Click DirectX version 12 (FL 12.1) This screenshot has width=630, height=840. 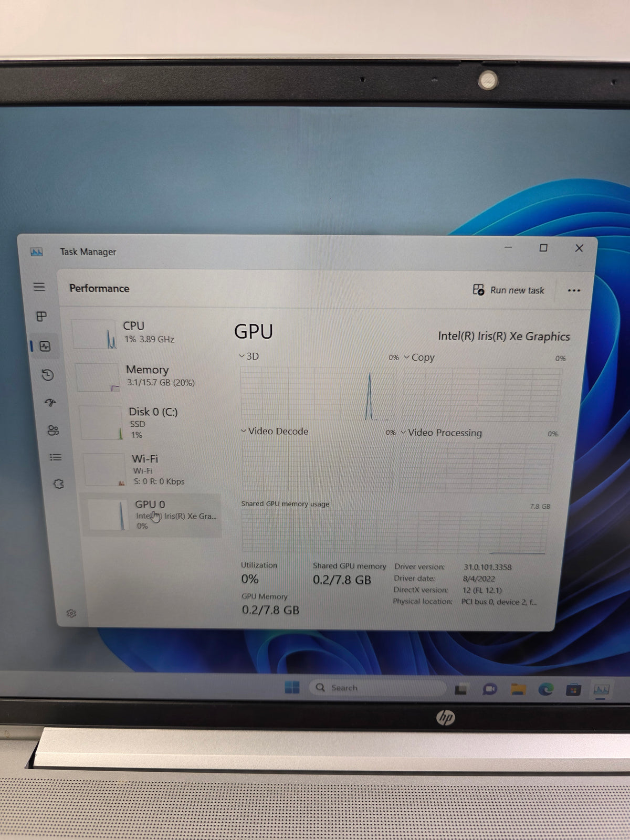click(482, 590)
